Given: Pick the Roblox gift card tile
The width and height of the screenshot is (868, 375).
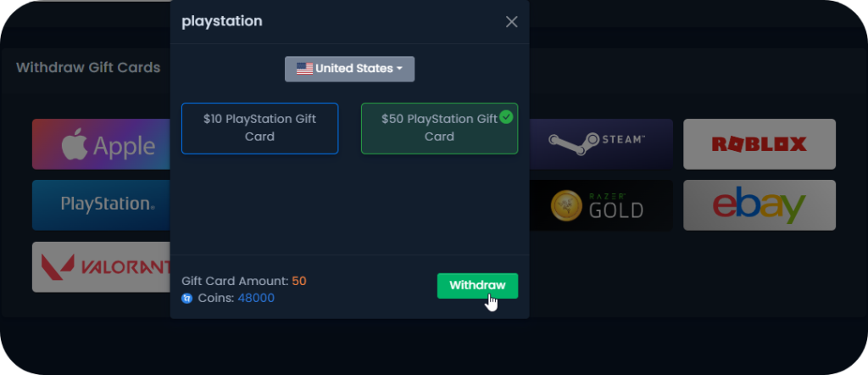Looking at the screenshot, I should [x=759, y=144].
